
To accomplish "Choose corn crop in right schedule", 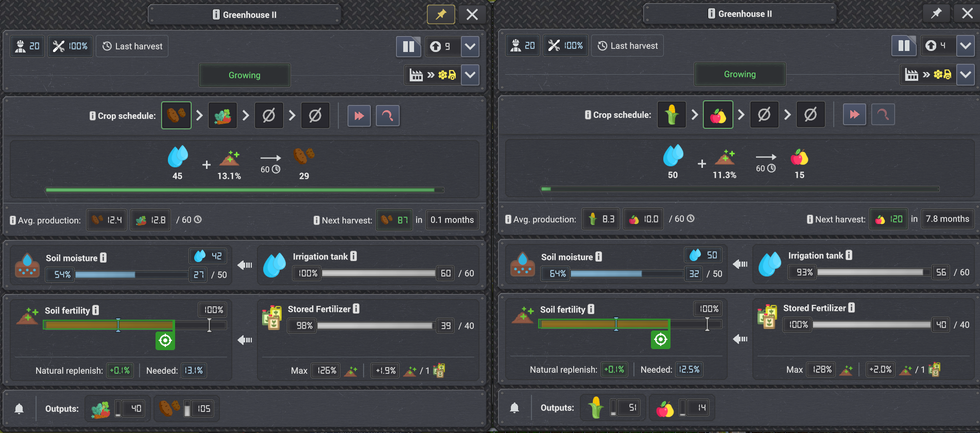I will click(x=672, y=114).
